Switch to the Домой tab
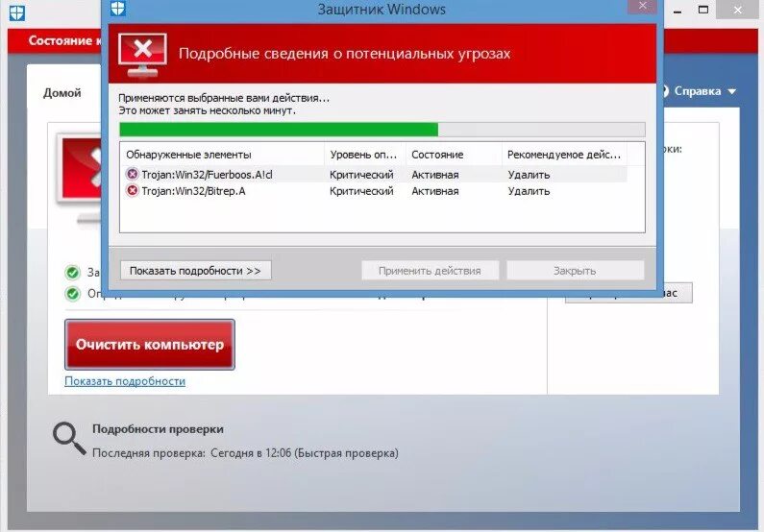 [62, 92]
